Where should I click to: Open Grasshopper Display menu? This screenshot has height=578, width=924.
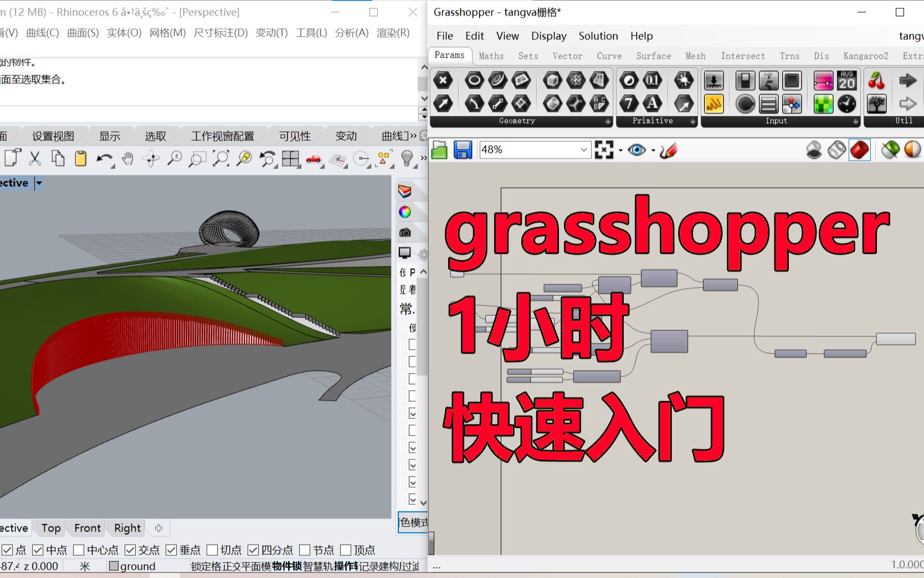tap(548, 36)
